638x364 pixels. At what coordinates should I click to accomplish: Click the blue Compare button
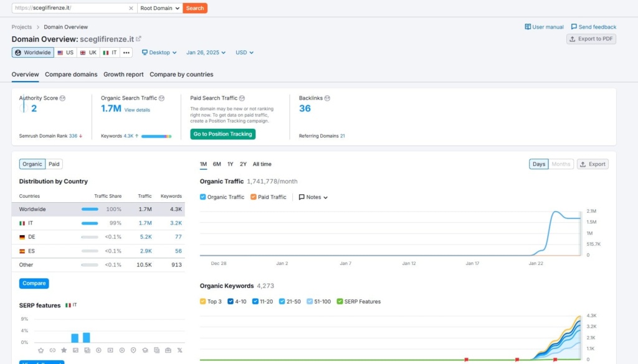34,283
